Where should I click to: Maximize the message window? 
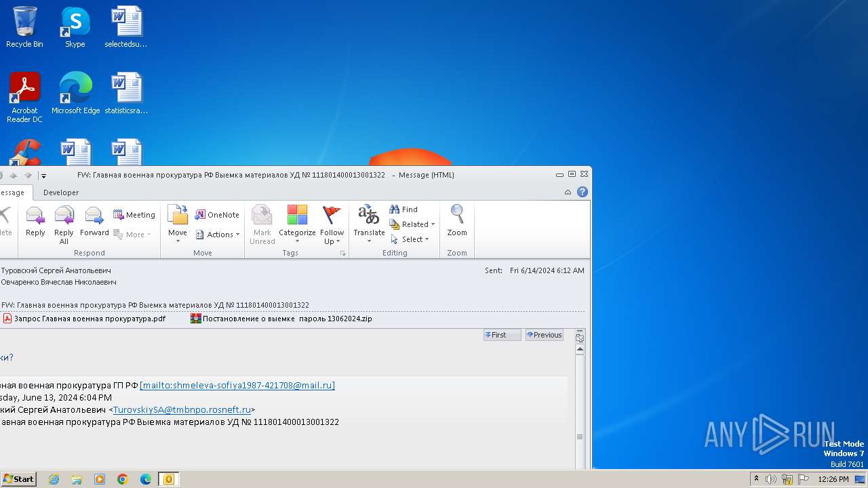point(572,174)
